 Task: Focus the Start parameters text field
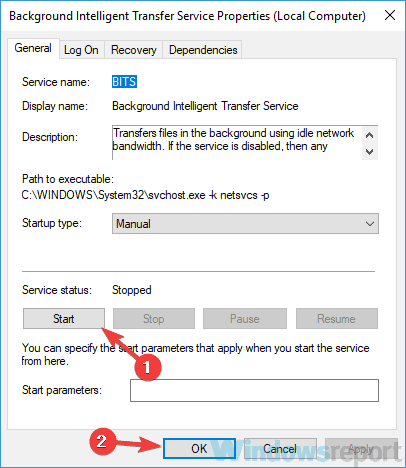254,390
